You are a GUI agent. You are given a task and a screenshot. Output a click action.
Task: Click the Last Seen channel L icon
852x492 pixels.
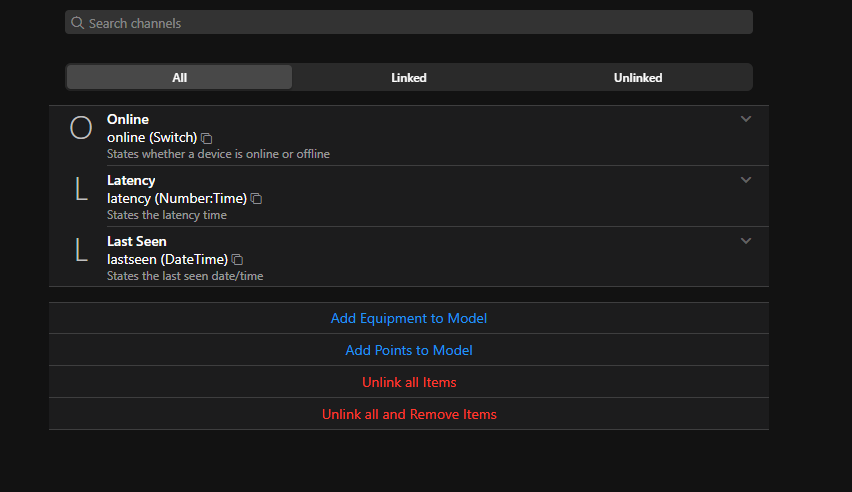[81, 250]
